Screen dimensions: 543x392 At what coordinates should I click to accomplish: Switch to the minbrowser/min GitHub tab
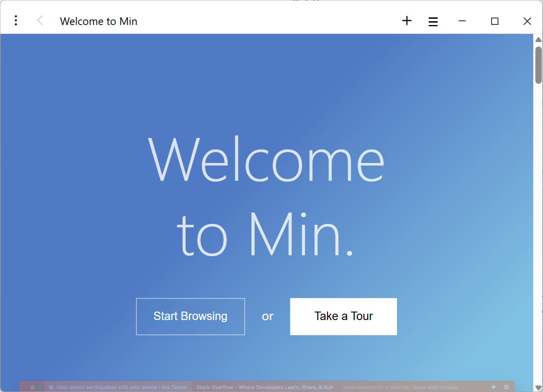tap(400, 387)
